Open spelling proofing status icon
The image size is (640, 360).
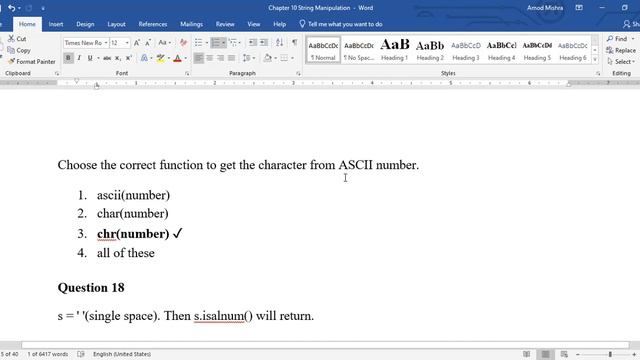coord(81,354)
